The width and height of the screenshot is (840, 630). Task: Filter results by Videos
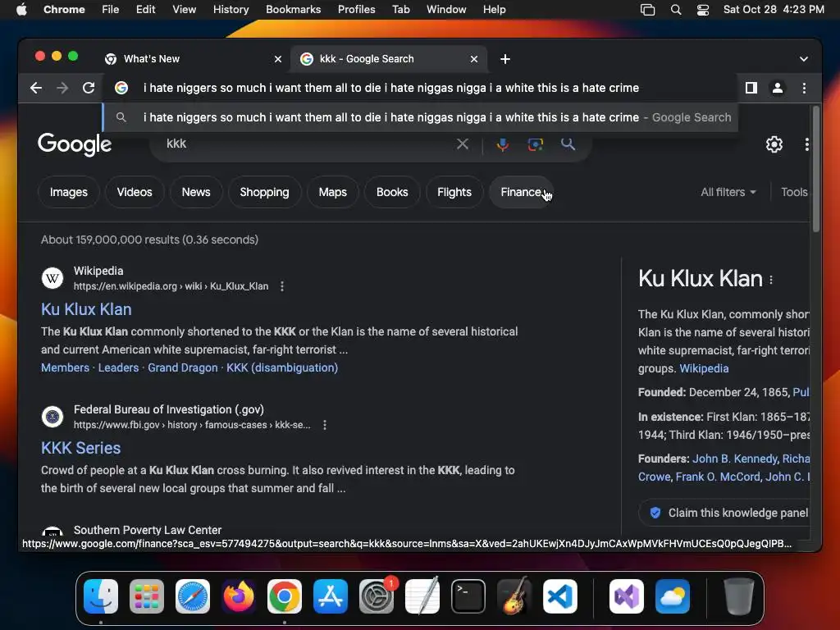pyautogui.click(x=135, y=192)
